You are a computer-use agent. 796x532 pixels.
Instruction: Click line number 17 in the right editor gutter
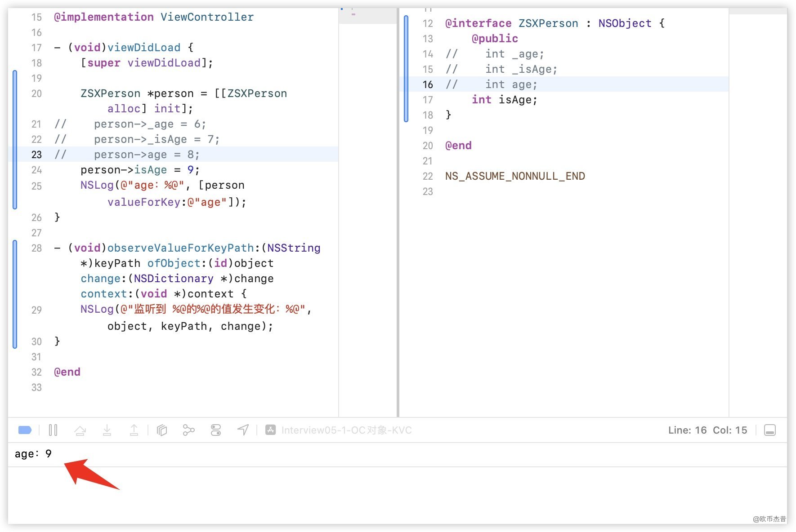point(428,100)
